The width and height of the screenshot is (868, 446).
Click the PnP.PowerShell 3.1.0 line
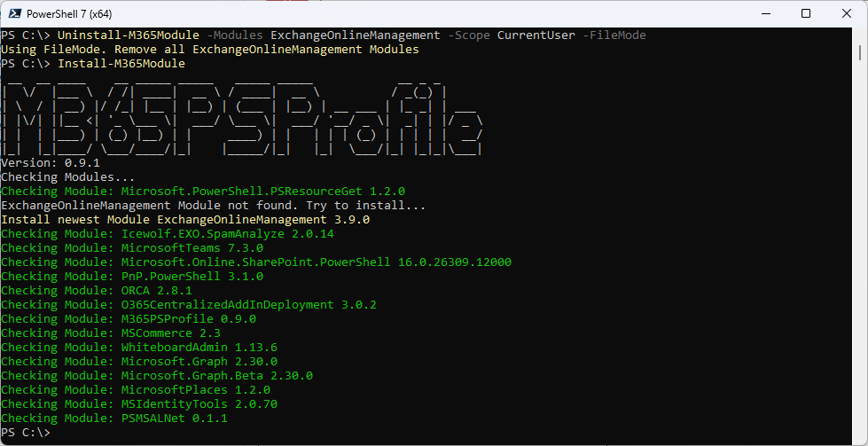tap(132, 277)
